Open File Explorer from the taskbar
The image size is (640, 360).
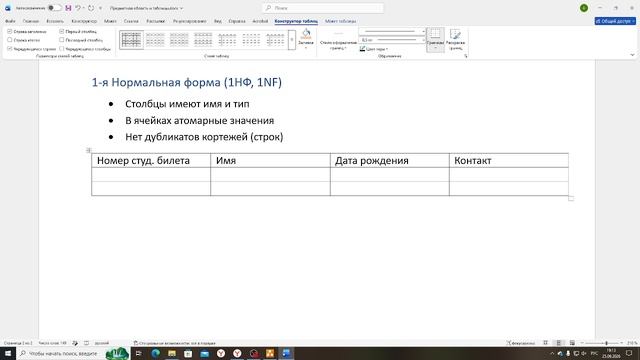172,353
